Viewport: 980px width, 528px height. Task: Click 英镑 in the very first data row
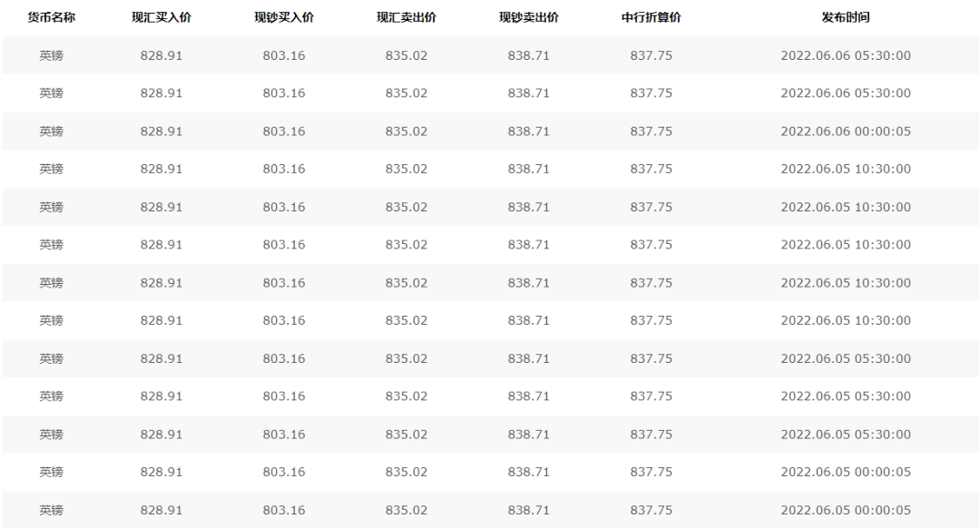coord(51,55)
